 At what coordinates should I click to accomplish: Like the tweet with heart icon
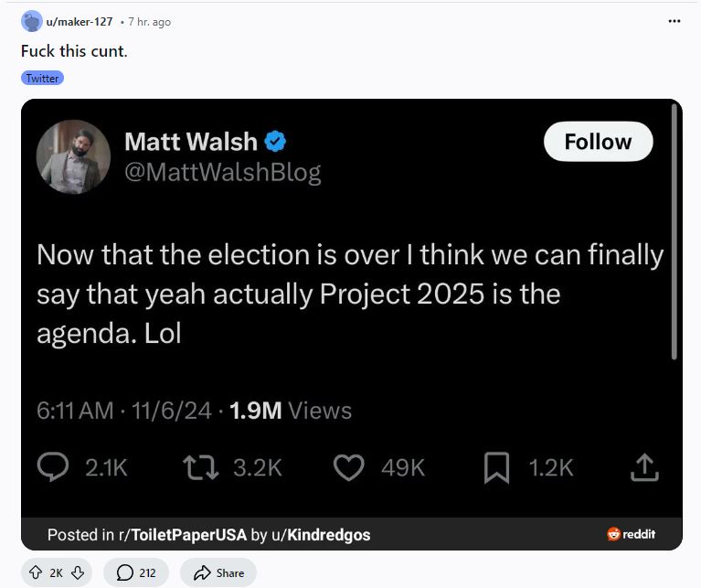tap(349, 467)
